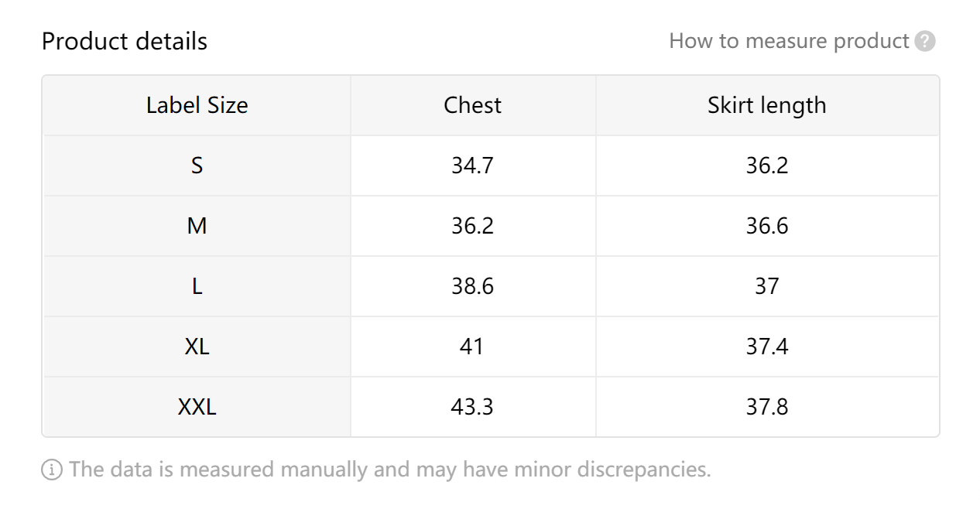
Task: Click the M size row label
Action: pos(197,226)
